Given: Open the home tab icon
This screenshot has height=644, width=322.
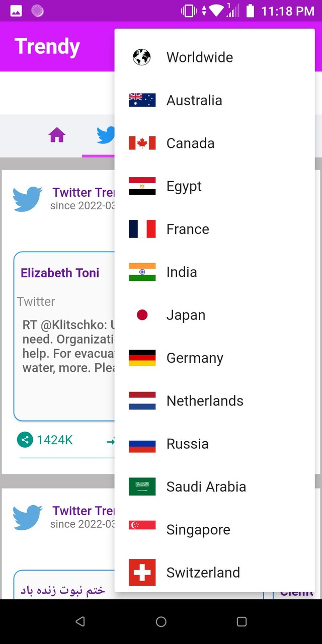Looking at the screenshot, I should (x=57, y=135).
